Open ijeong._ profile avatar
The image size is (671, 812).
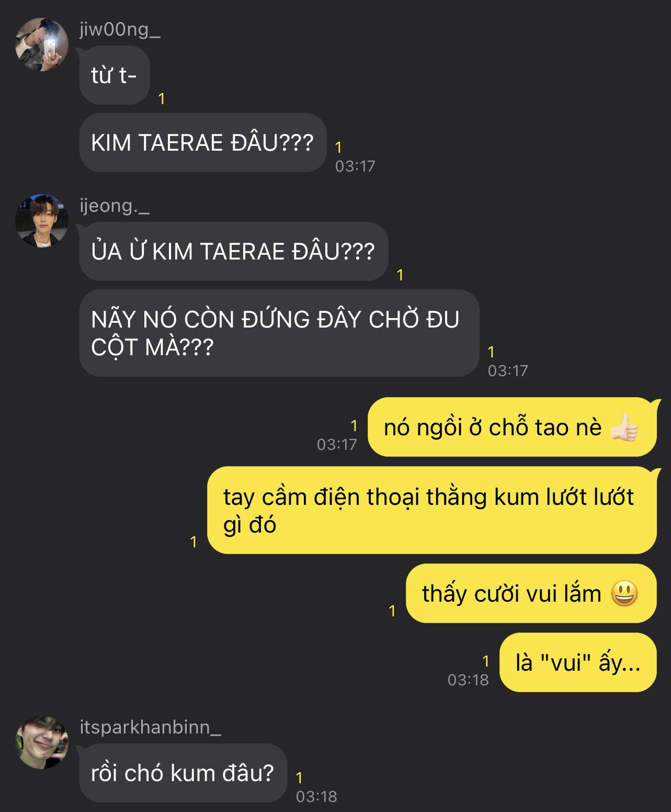pyautogui.click(x=42, y=221)
